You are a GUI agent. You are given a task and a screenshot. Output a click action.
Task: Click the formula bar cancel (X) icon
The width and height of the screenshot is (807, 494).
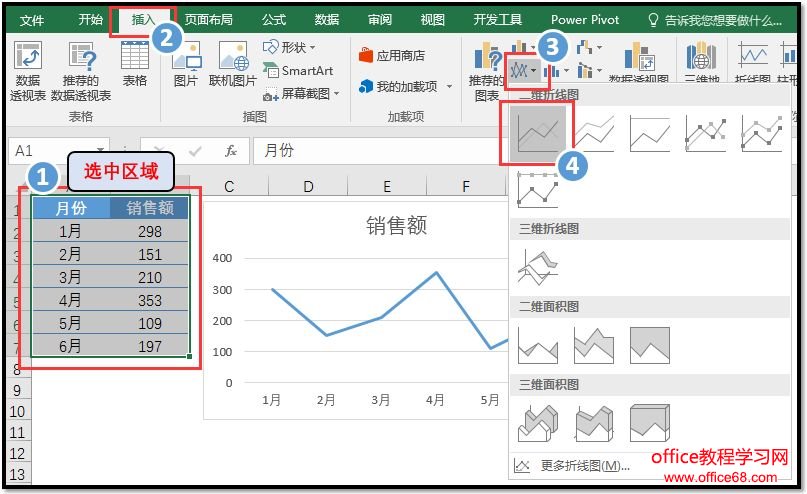click(x=159, y=151)
